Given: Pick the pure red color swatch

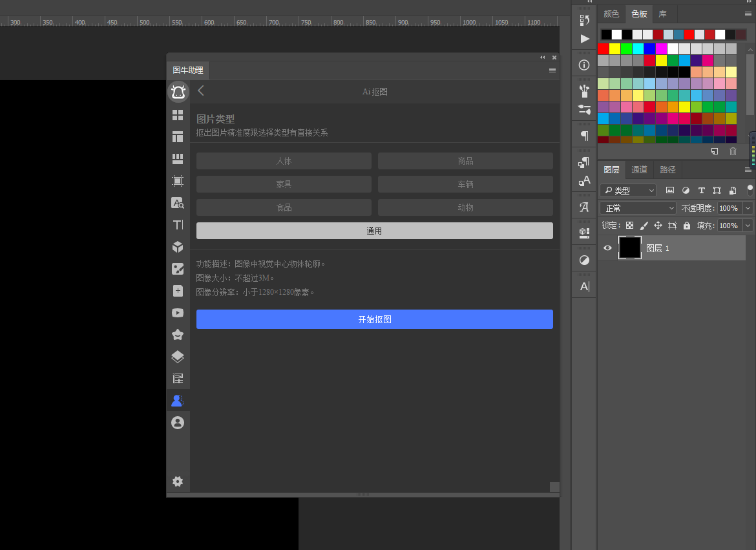Looking at the screenshot, I should coord(604,48).
